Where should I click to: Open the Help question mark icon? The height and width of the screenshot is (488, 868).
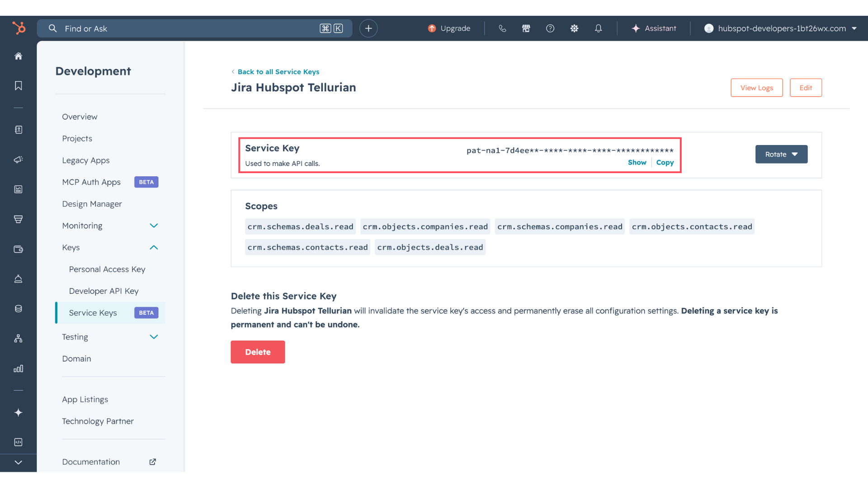point(550,28)
